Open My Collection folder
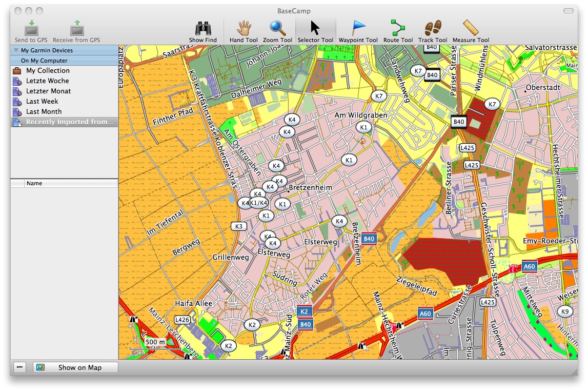The width and height of the screenshot is (588, 391). point(64,70)
